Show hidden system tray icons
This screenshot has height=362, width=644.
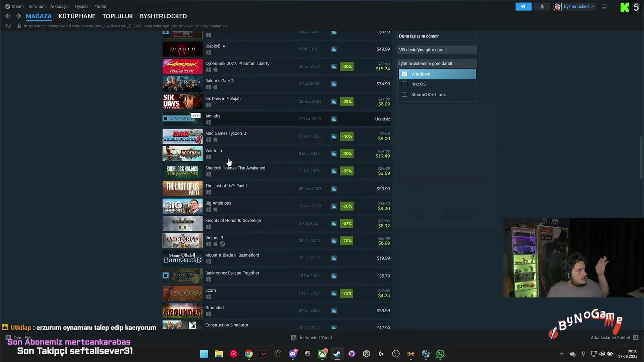[x=561, y=354]
